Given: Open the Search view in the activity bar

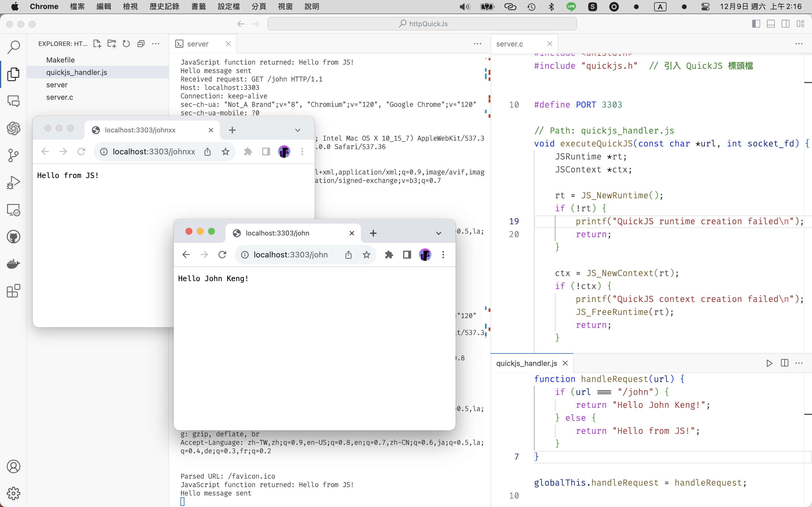Looking at the screenshot, I should pyautogui.click(x=14, y=47).
